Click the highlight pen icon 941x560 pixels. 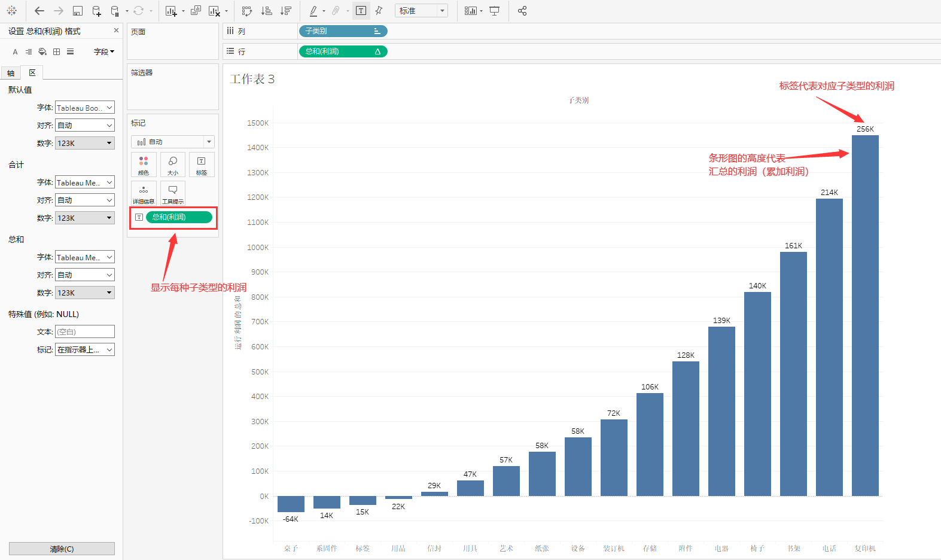313,11
